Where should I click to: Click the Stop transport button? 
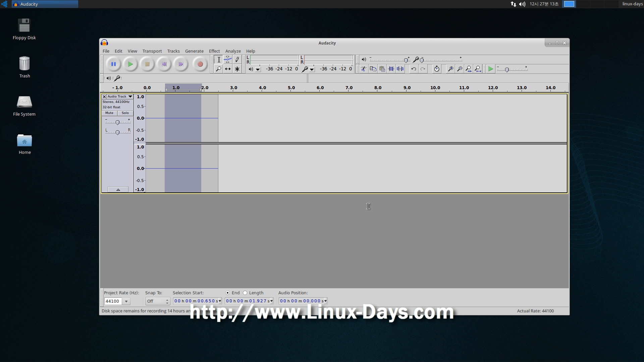click(x=147, y=64)
